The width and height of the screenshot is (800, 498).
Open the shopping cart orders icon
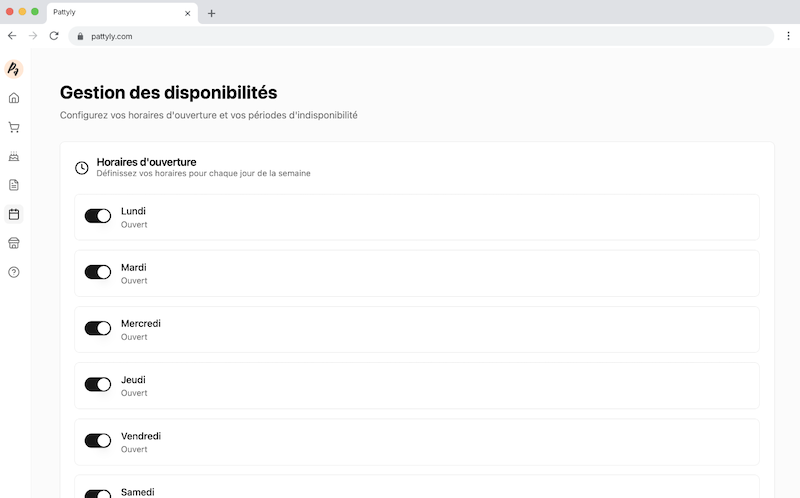coord(14,127)
